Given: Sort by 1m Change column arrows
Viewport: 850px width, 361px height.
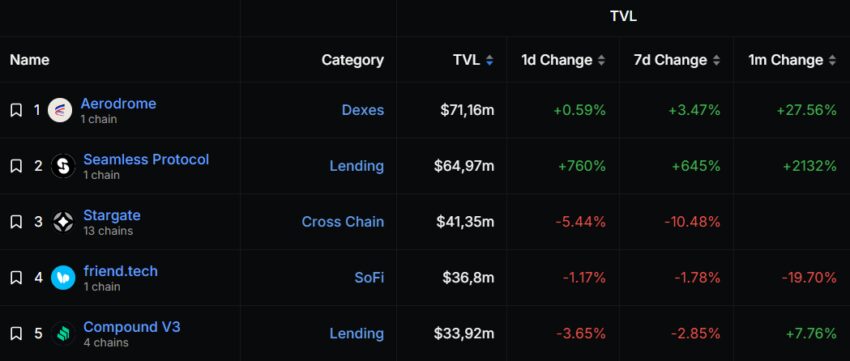Looking at the screenshot, I should pos(832,60).
